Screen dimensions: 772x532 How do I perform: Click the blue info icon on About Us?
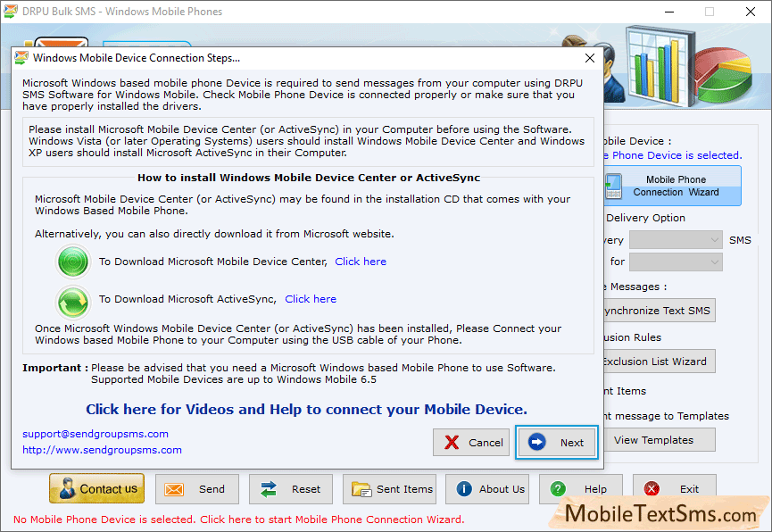tap(464, 488)
